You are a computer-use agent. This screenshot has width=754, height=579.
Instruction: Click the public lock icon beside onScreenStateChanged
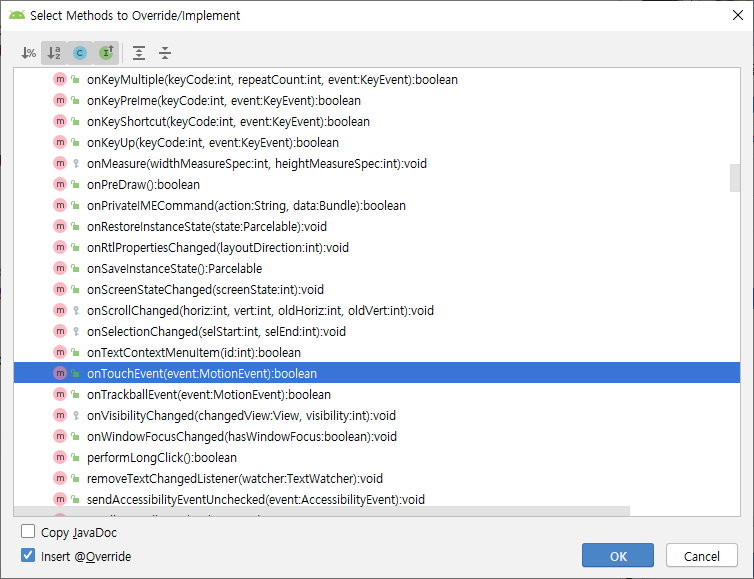75,290
